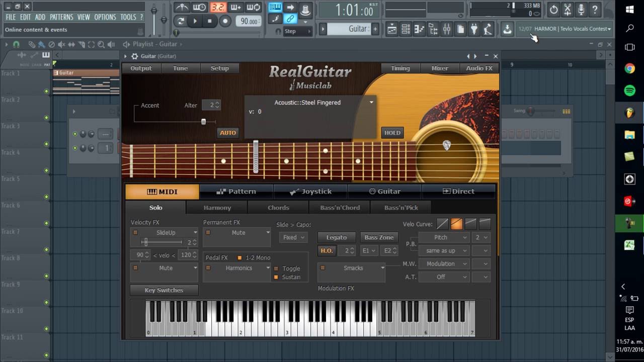
Task: Click the Play button in the transport
Action: coord(195,21)
